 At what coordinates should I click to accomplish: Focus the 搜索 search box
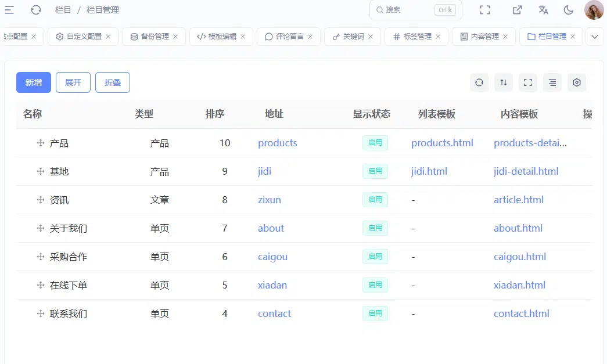click(x=416, y=10)
